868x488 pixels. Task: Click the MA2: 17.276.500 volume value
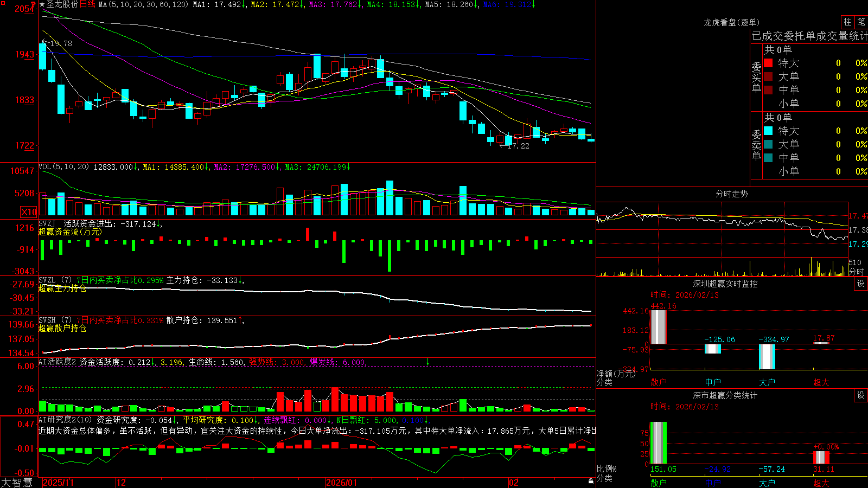coord(247,167)
